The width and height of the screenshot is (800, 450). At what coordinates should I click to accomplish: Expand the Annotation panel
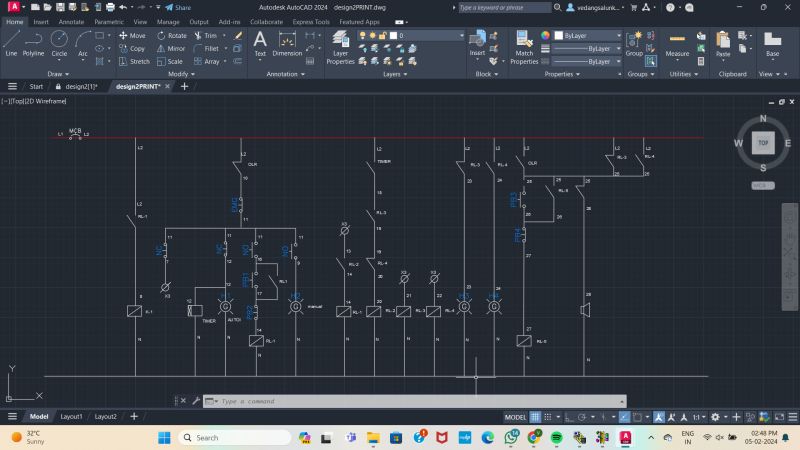point(286,74)
